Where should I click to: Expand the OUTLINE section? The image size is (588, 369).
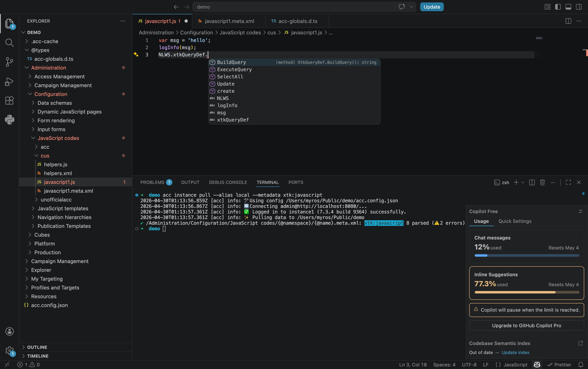coord(75,347)
